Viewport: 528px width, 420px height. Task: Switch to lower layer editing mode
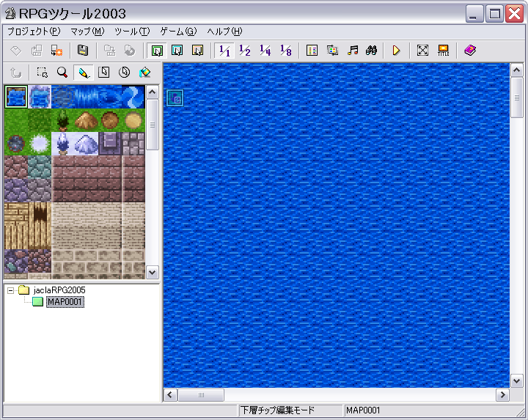156,51
